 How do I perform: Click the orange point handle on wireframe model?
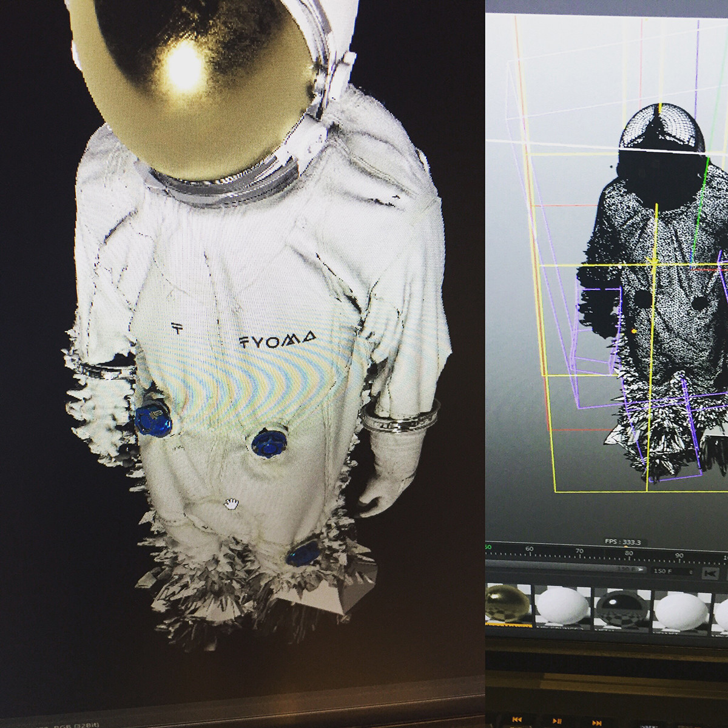click(635, 332)
